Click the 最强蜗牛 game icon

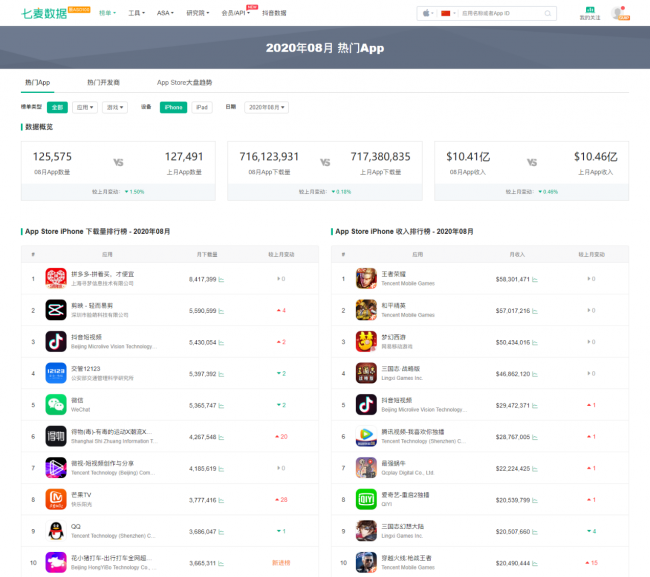coord(366,468)
